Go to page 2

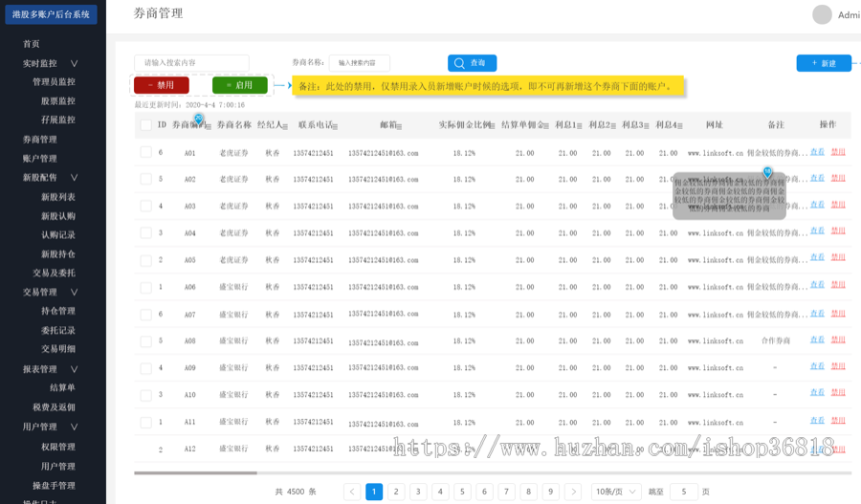[x=396, y=492]
